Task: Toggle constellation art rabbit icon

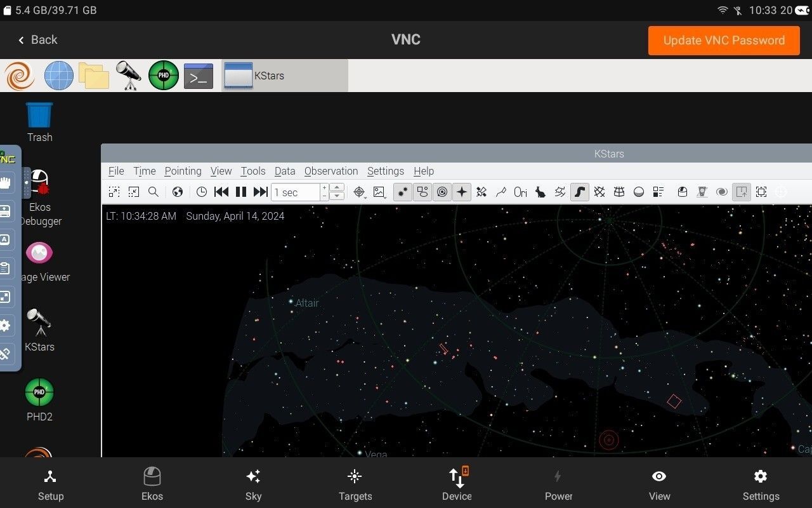Action: (540, 192)
